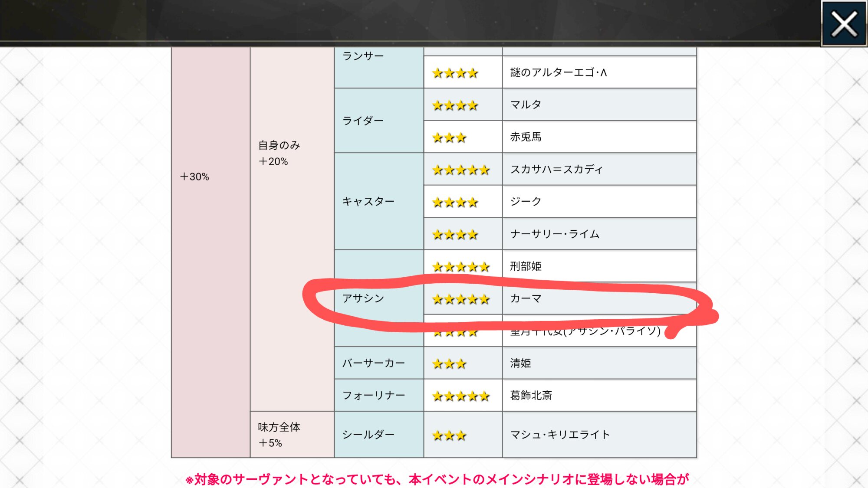
Task: Click the three-star icons beside 清姫
Action: [x=449, y=364]
